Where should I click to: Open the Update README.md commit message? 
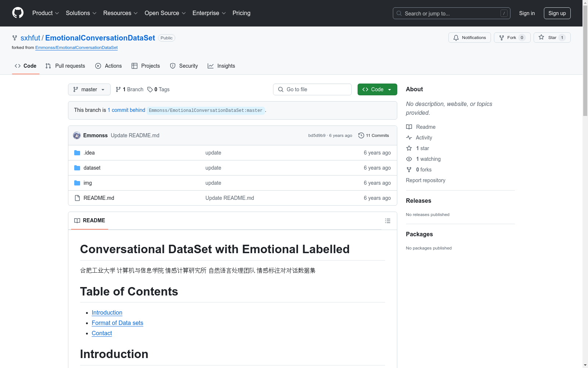pyautogui.click(x=135, y=135)
